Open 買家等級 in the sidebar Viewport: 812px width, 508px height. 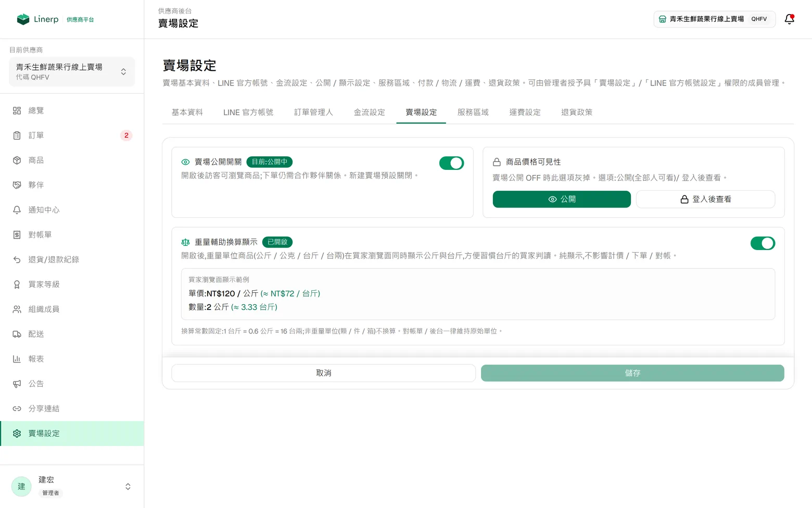[x=72, y=284]
